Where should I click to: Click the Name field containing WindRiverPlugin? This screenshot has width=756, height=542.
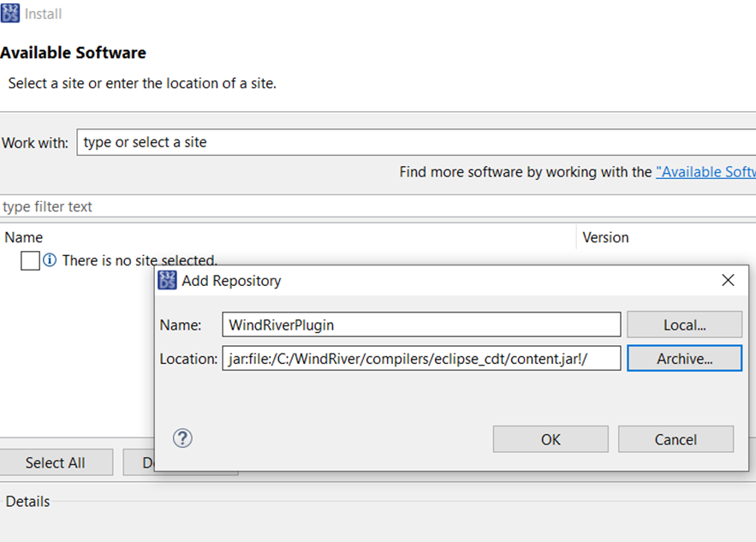tap(421, 324)
